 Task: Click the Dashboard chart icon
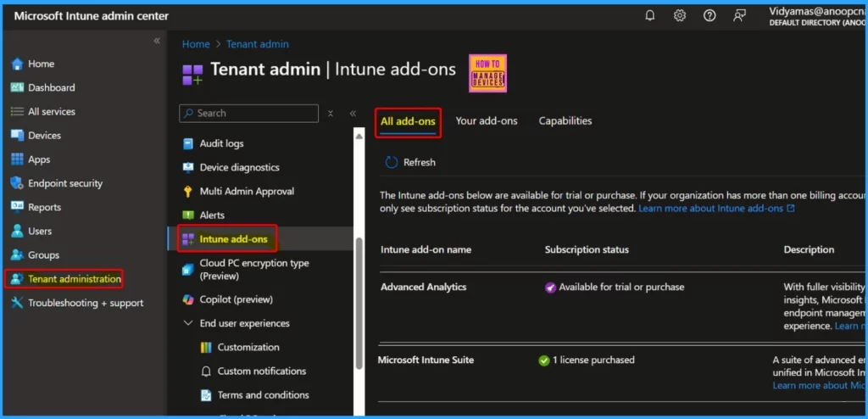pos(17,87)
